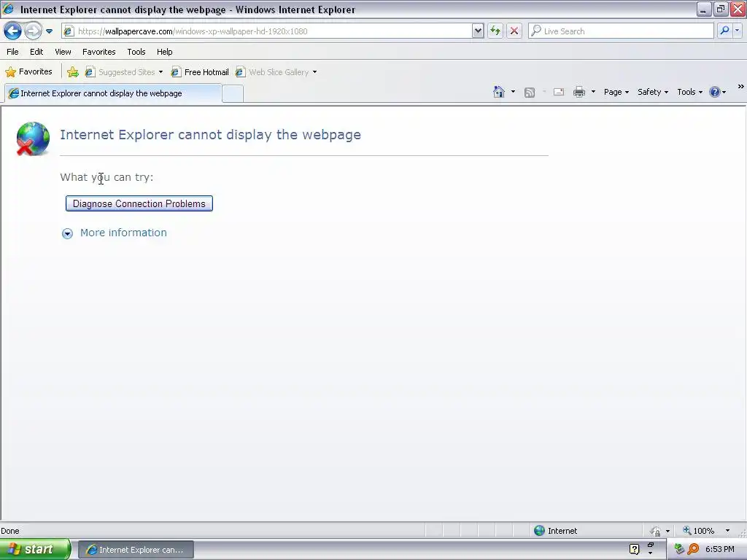747x560 pixels.
Task: Open the Page command bar menu
Action: tap(616, 92)
